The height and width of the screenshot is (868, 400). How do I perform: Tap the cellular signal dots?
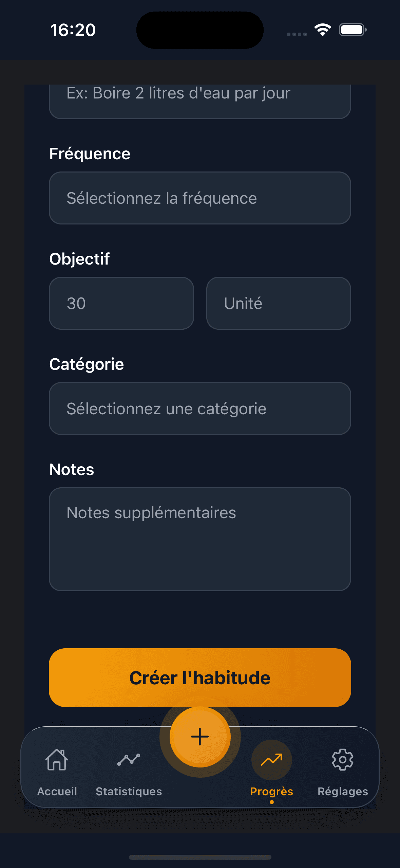click(297, 34)
